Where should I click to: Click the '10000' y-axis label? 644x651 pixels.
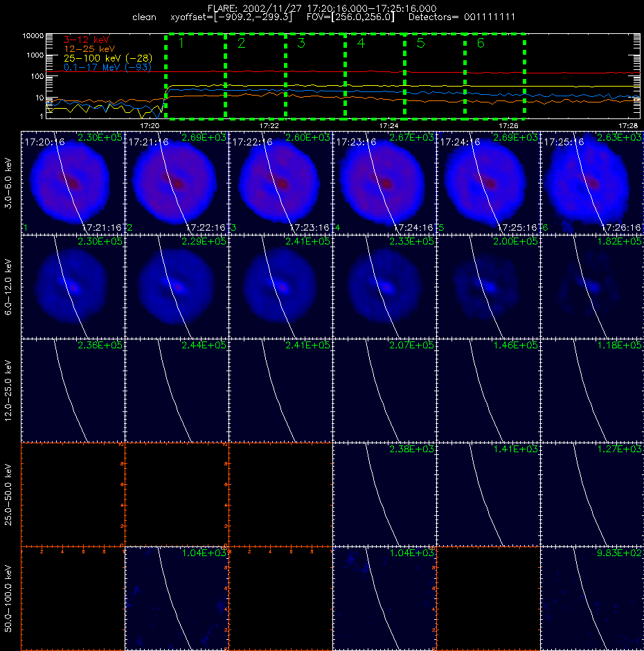[x=33, y=36]
